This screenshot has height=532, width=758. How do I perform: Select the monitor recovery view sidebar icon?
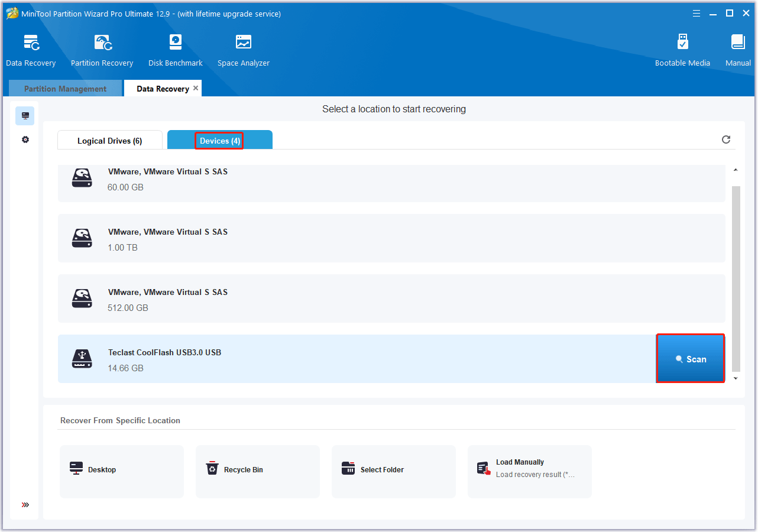click(25, 116)
